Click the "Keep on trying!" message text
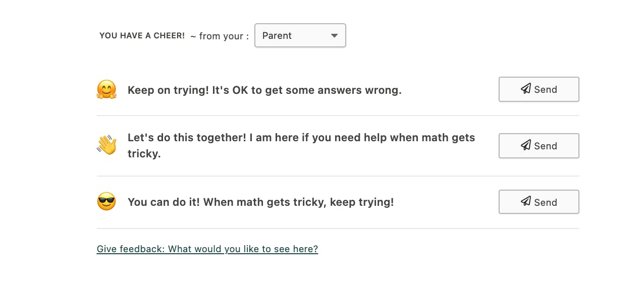This screenshot has width=644, height=286. (264, 90)
